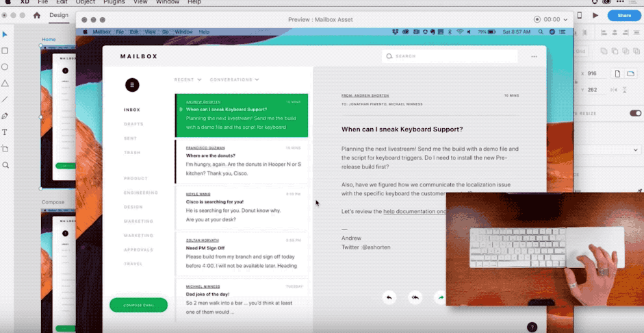Expand the Conversations dropdown
Screen dimensions: 644x333
pos(235,79)
